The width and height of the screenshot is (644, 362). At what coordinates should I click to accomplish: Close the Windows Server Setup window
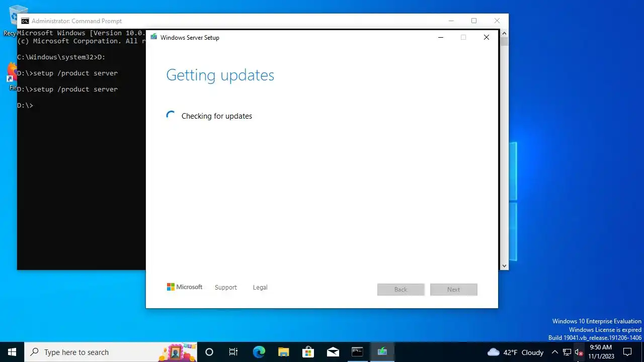(487, 37)
